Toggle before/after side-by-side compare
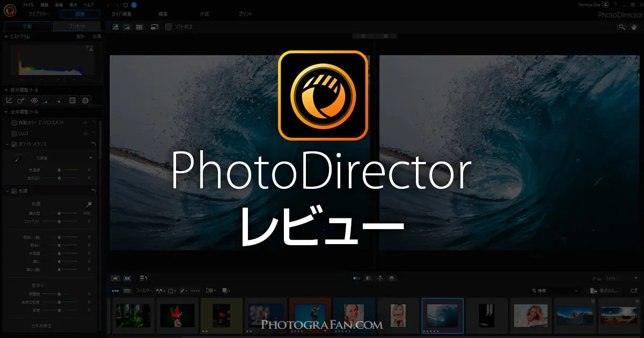Viewport: 644px width, 338px height. point(356,278)
